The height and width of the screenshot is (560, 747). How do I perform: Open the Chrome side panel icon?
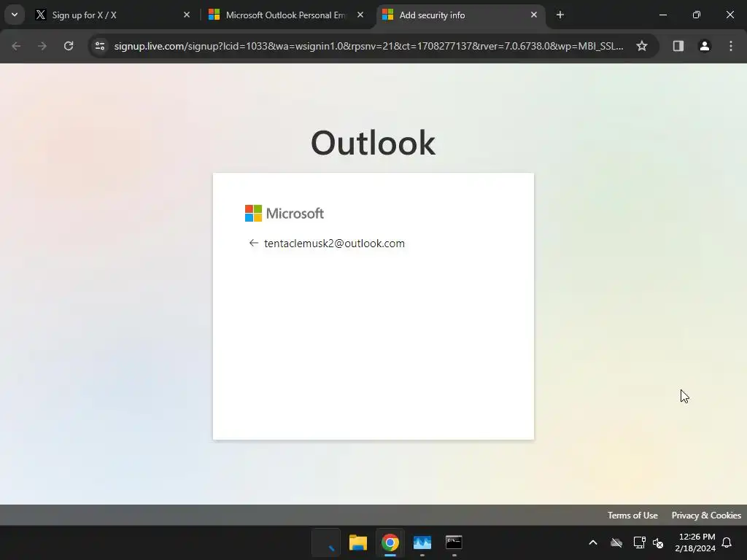coord(678,46)
